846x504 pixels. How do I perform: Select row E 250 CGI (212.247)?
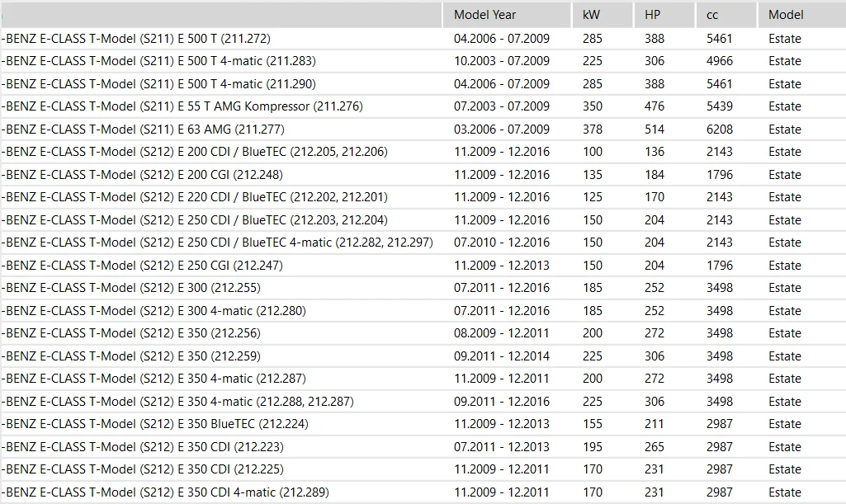point(423,266)
